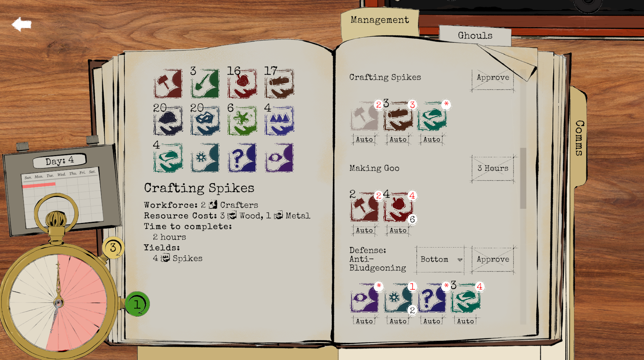Click the green speed 1 watch knob

[x=137, y=304]
